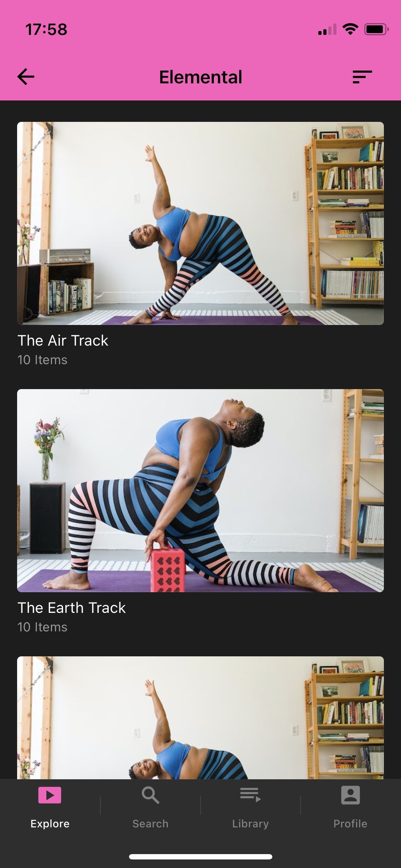Tap The Air Track triangle pose thumbnail
Screen dimensions: 401x868
click(x=200, y=223)
